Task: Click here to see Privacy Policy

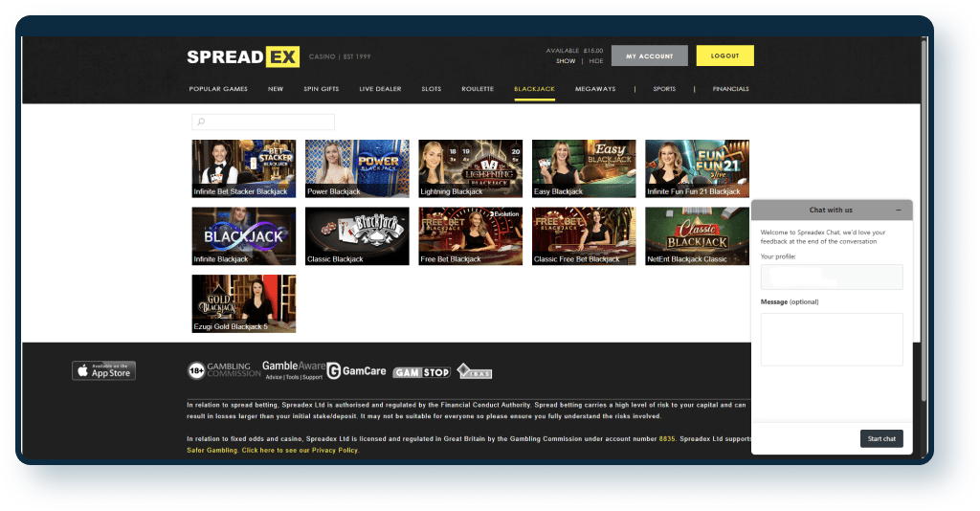Action: pos(300,450)
